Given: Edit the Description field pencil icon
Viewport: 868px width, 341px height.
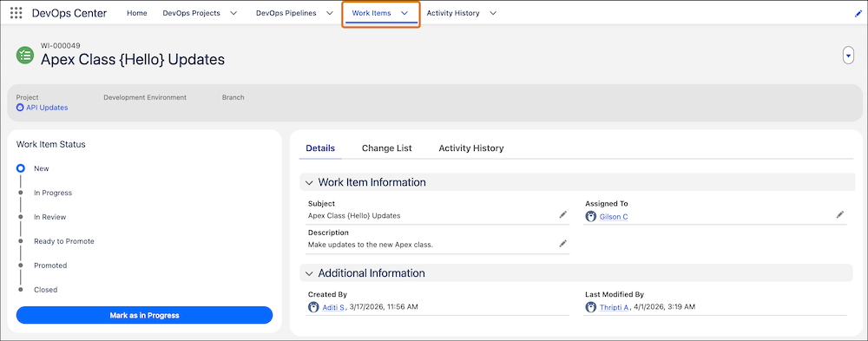Looking at the screenshot, I should click(563, 244).
